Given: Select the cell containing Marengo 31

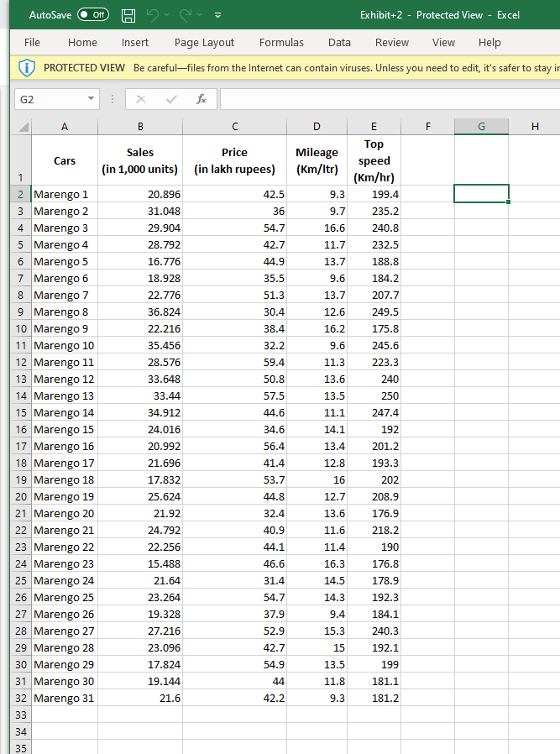Looking at the screenshot, I should [x=65, y=699].
